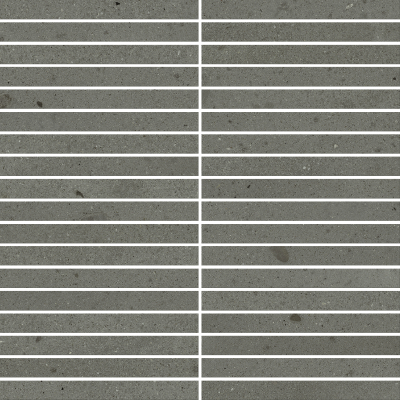Click the eleventh strip from top, right column
400x400 pixels.
point(301,234)
